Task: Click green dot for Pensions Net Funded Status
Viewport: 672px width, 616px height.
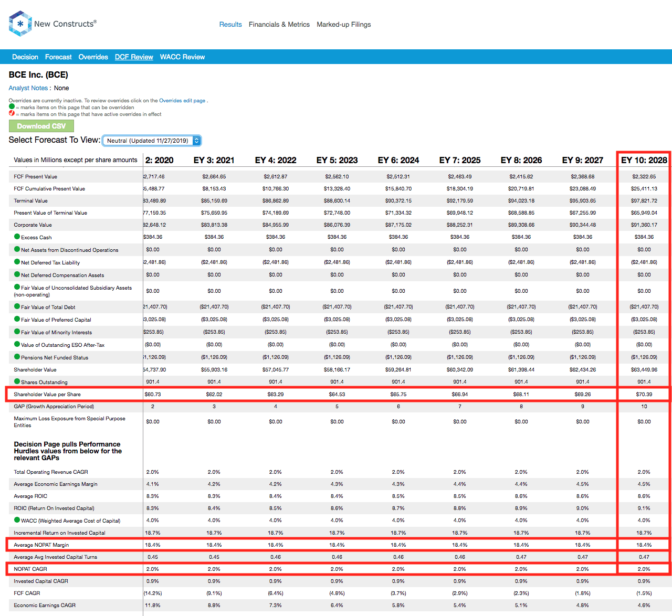Action: [17, 357]
